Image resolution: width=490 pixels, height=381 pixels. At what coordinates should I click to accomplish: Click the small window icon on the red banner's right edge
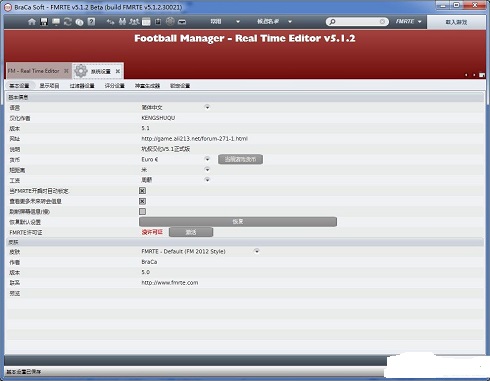point(482,75)
